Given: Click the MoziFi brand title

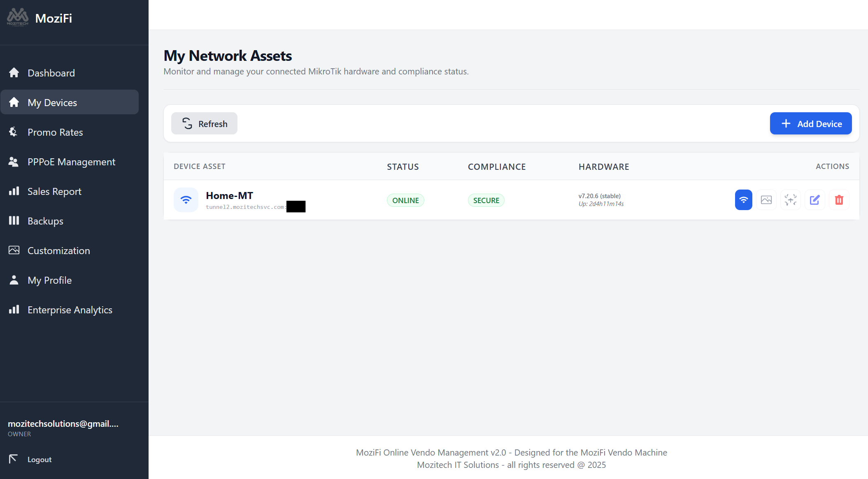Looking at the screenshot, I should click(x=54, y=18).
